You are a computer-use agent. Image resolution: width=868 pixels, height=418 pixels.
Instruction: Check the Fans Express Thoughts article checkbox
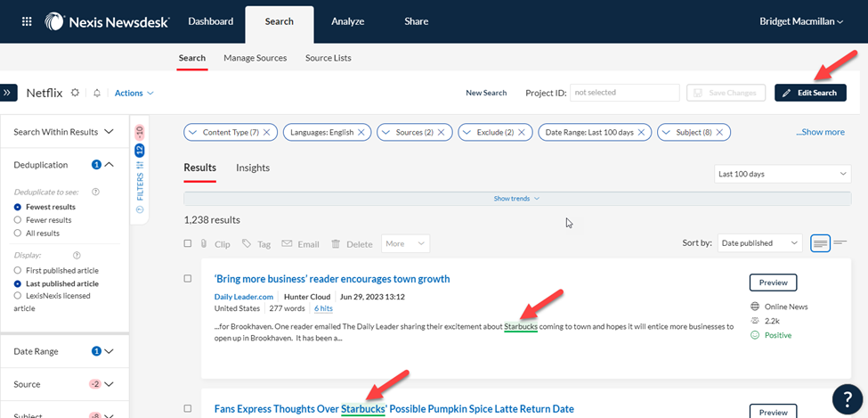(x=188, y=408)
